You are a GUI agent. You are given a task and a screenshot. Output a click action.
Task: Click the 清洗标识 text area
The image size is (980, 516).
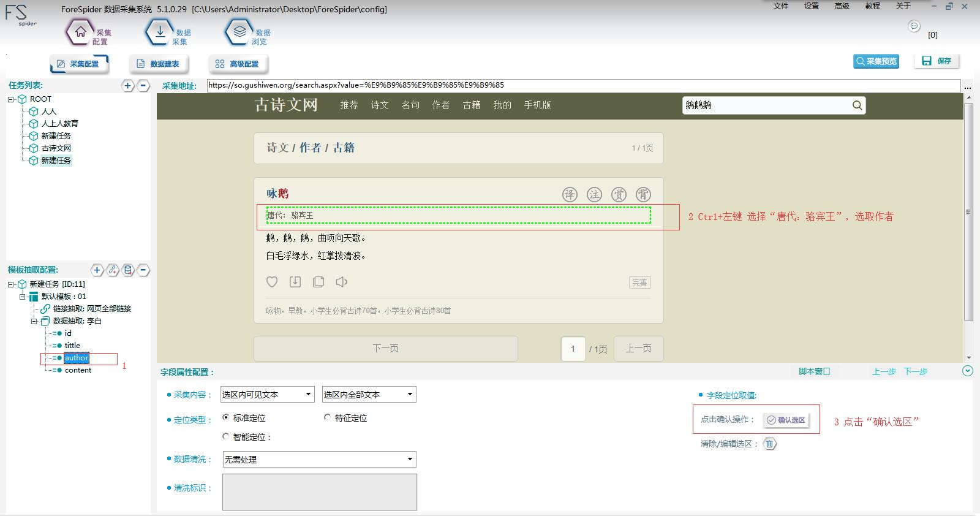pos(319,491)
